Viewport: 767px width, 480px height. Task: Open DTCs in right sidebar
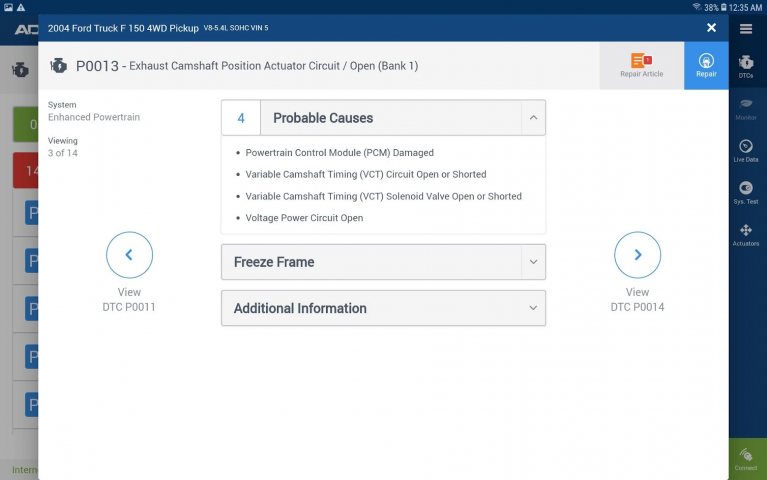pos(745,67)
